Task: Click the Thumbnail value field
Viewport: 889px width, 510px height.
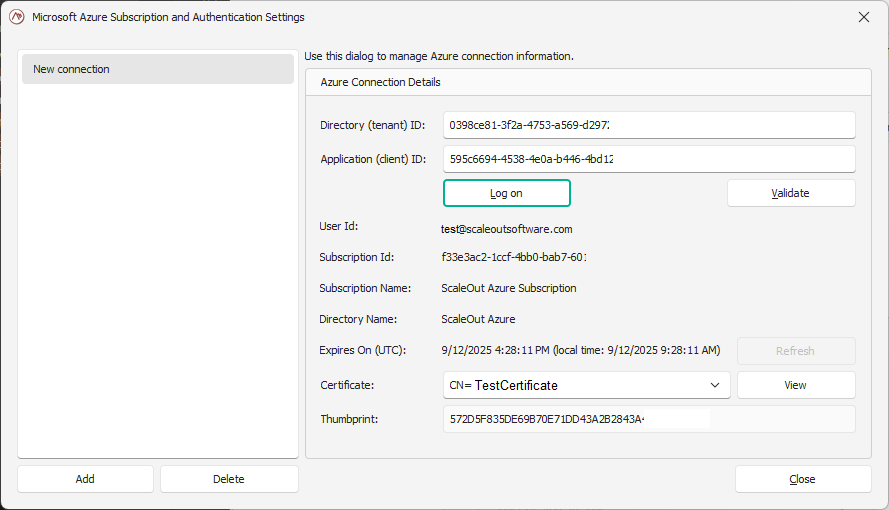Action: click(x=649, y=419)
